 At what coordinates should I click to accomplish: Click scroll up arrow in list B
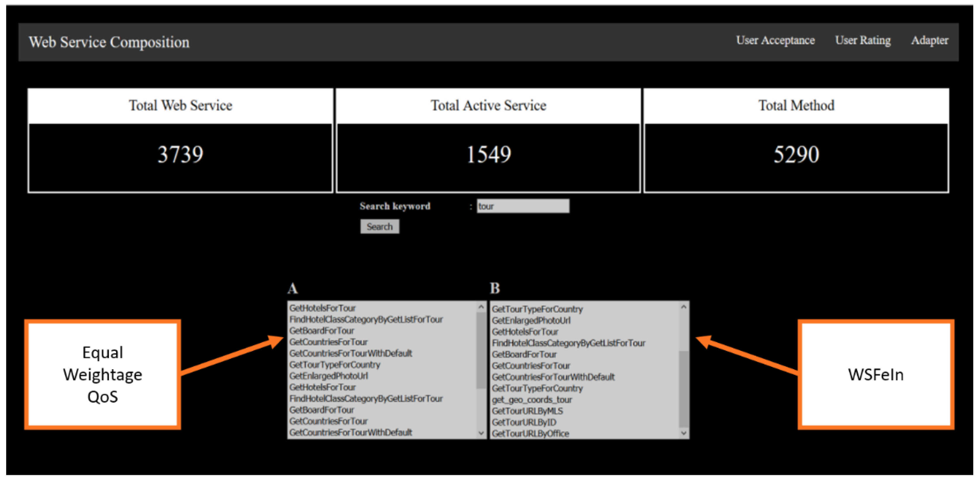[x=684, y=307]
